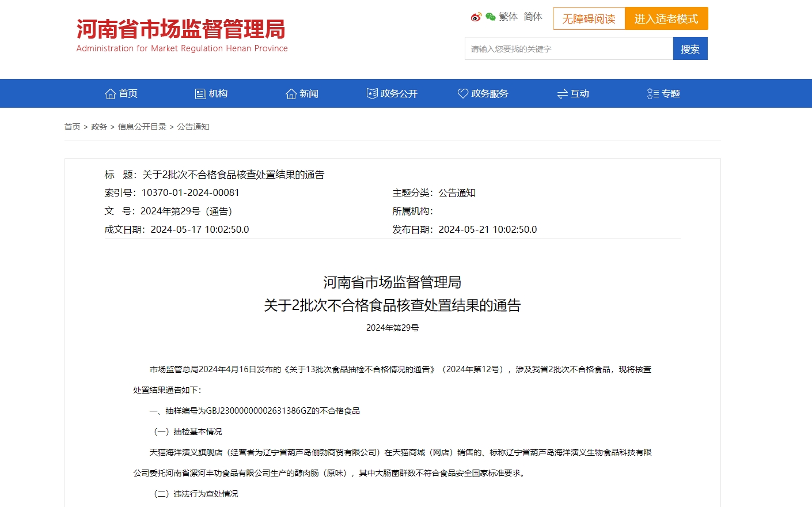812x507 pixels.
Task: Click the 机构 building icon
Action: 200,94
